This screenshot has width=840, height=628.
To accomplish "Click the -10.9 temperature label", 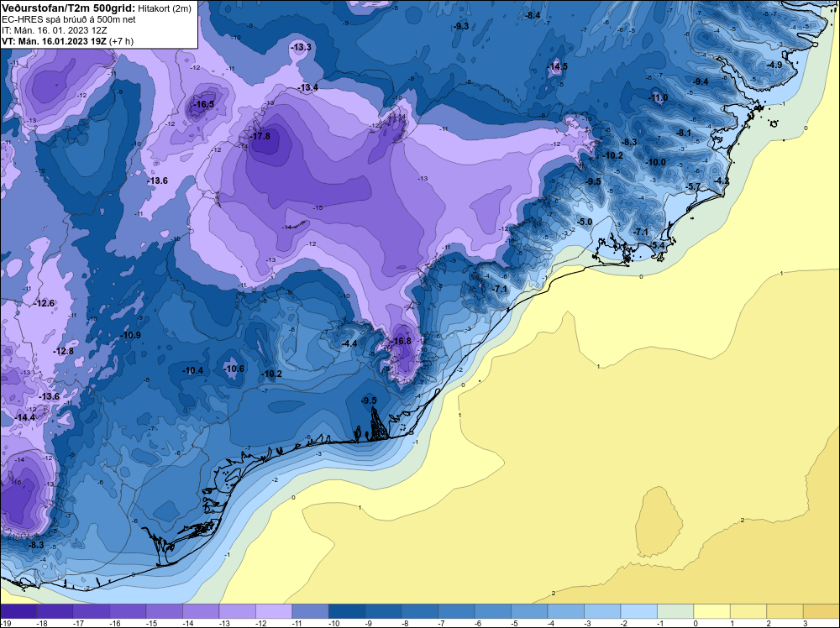I will coord(131,335).
